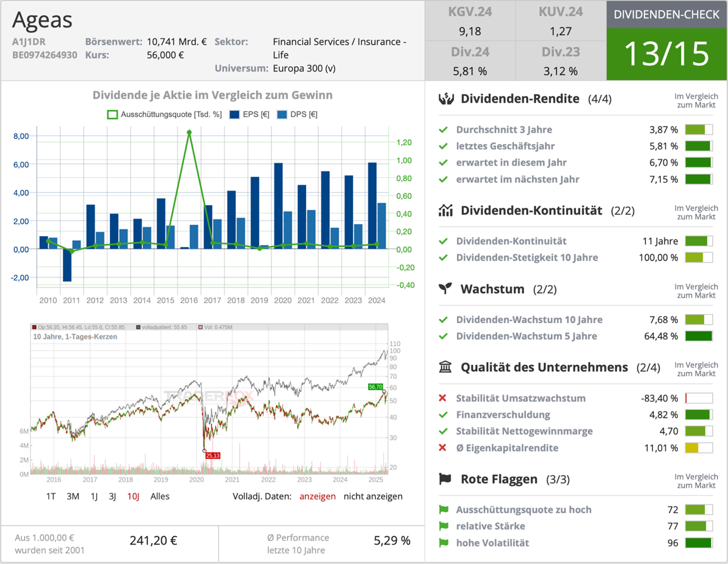The width and height of the screenshot is (728, 564).
Task: Click the green 56,70 high price marker
Action: (x=376, y=387)
